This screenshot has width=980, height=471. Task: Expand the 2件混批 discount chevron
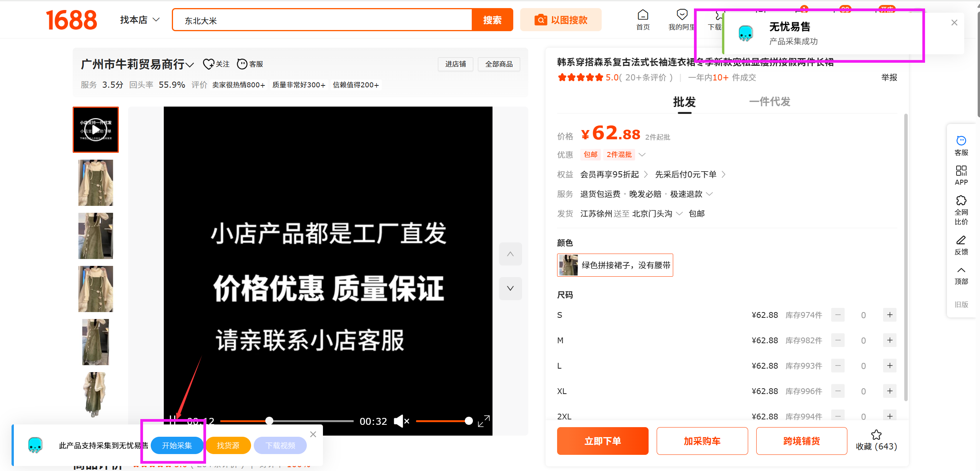642,155
